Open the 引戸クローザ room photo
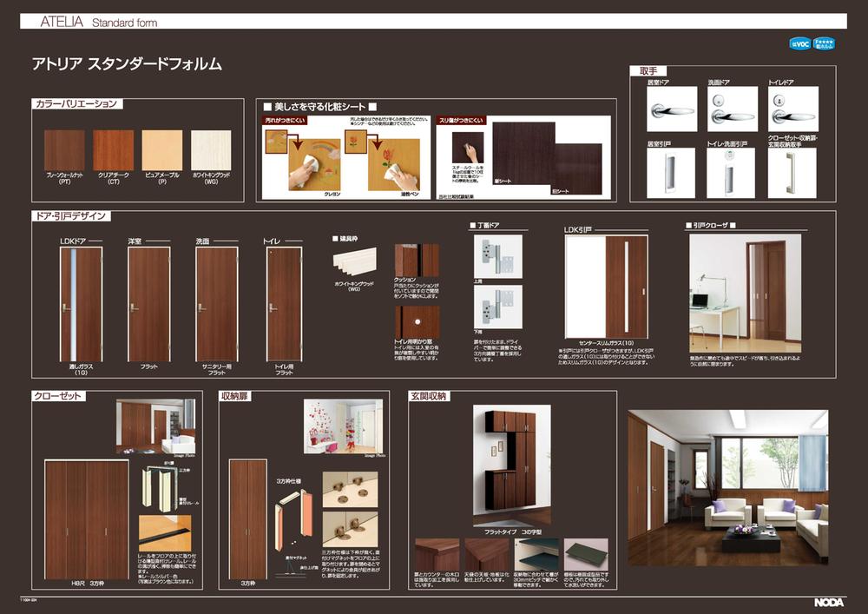Viewport: 868px width, 614px height. pos(745,293)
